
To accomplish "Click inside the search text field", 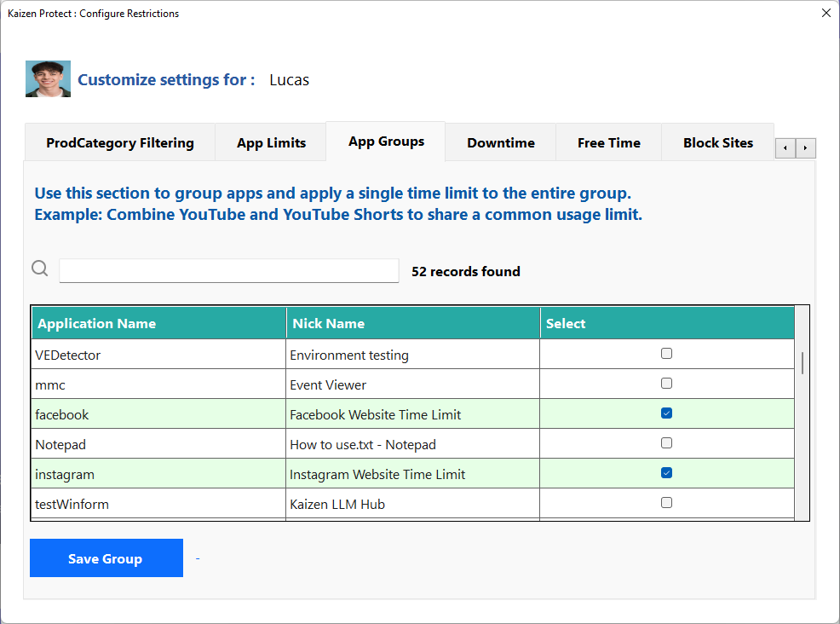I will (x=228, y=270).
